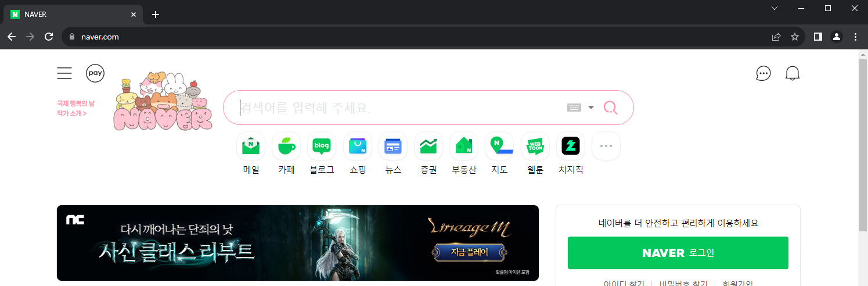Open the hamburger menu on Naver
The height and width of the screenshot is (286, 868).
64,73
